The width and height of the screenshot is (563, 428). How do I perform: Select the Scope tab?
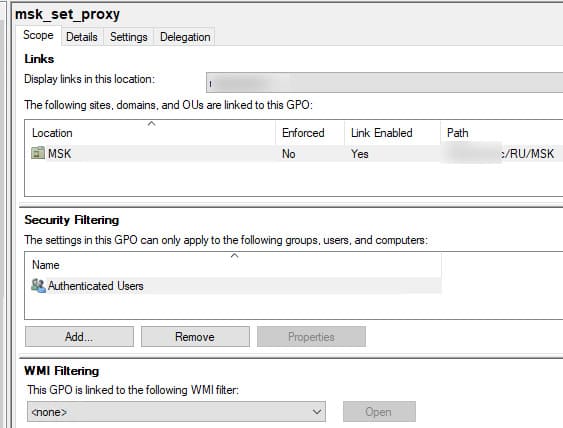38,35
